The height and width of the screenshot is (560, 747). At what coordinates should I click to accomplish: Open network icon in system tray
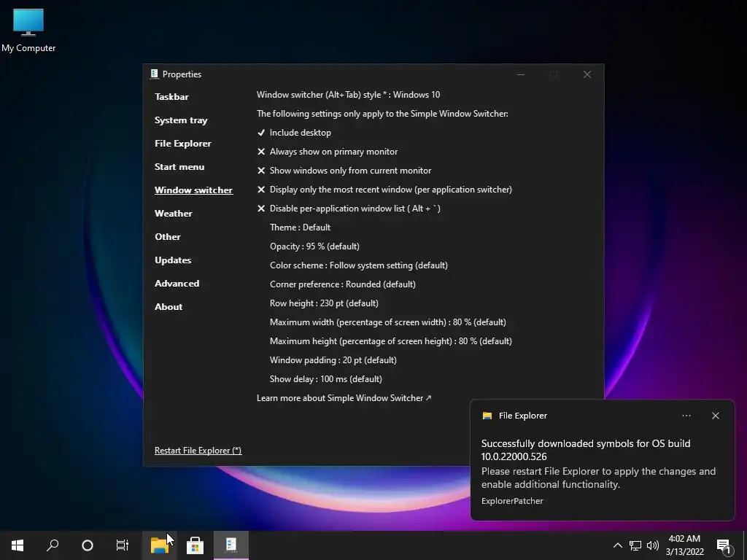[x=635, y=545]
